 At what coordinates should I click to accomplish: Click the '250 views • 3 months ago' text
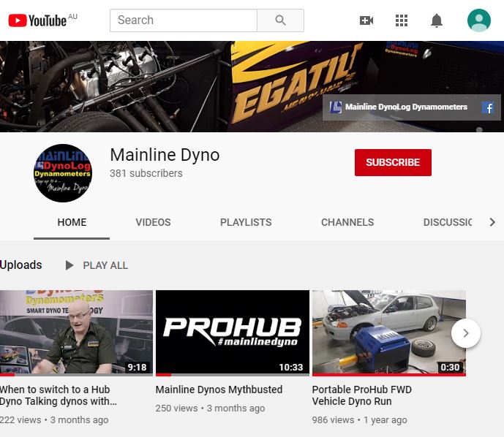coord(210,408)
